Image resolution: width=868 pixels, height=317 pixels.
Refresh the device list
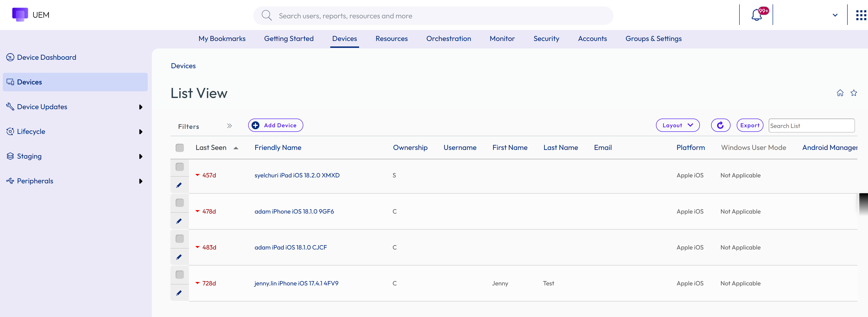click(720, 125)
